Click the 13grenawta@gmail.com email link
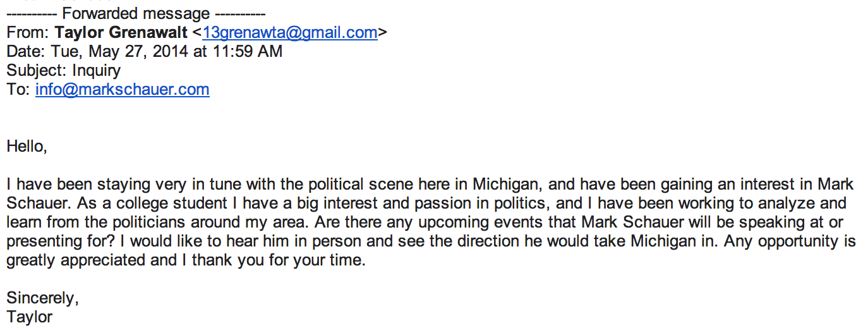The height and width of the screenshot is (335, 868). (289, 33)
